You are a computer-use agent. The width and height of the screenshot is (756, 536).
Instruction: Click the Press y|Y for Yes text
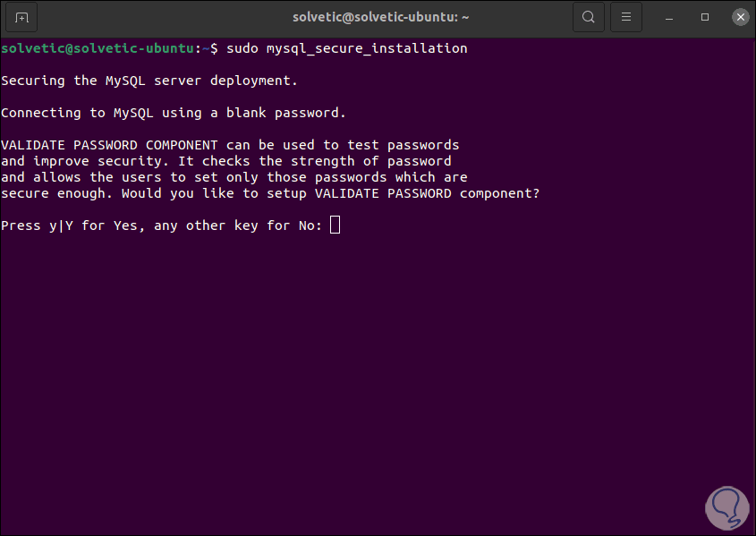(x=70, y=225)
